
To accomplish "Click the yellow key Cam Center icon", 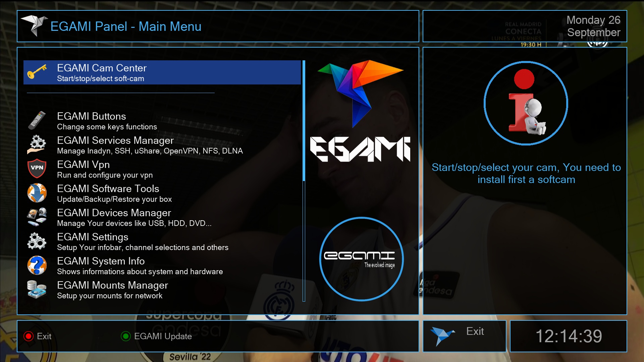I will click(x=37, y=72).
